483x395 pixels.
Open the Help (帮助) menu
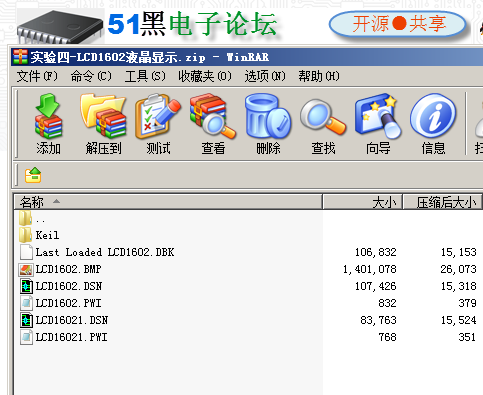(319, 76)
